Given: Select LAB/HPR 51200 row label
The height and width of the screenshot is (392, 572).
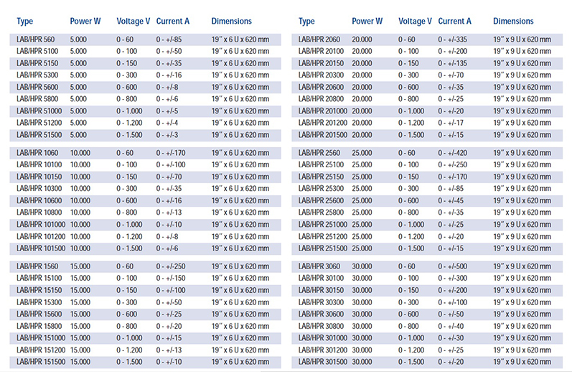Looking at the screenshot, I should (39, 123).
